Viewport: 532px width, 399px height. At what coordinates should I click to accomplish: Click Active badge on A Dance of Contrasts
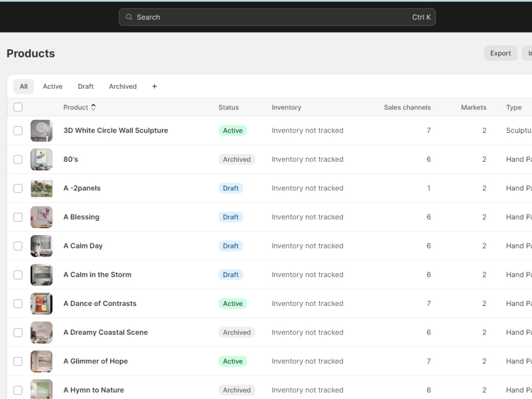(x=233, y=304)
